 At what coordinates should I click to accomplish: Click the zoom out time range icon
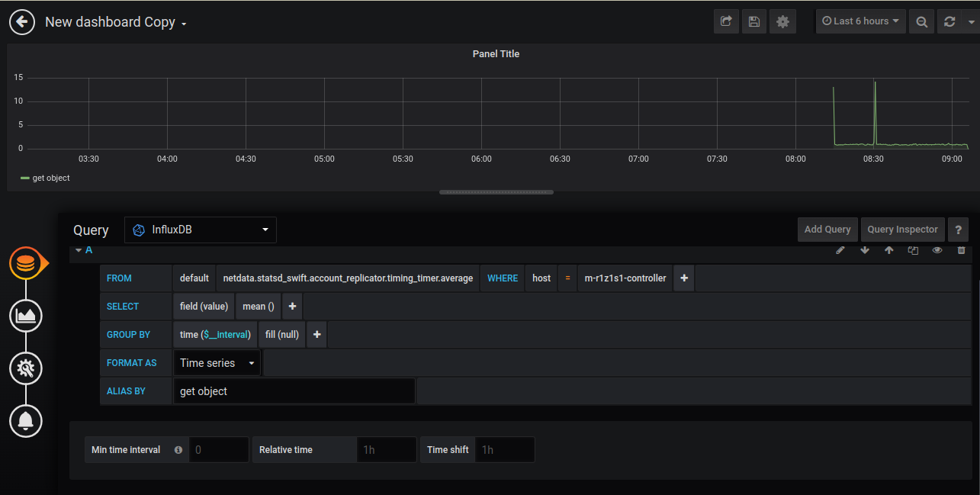click(x=921, y=22)
